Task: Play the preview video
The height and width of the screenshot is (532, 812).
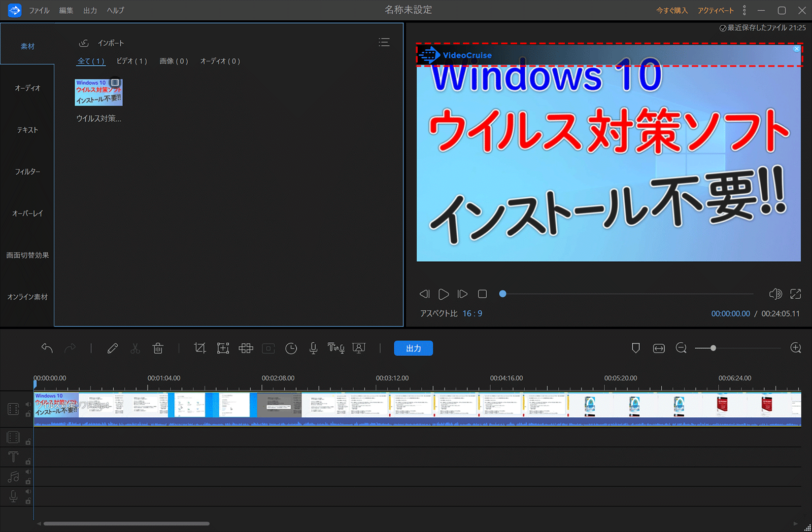Action: pos(444,294)
